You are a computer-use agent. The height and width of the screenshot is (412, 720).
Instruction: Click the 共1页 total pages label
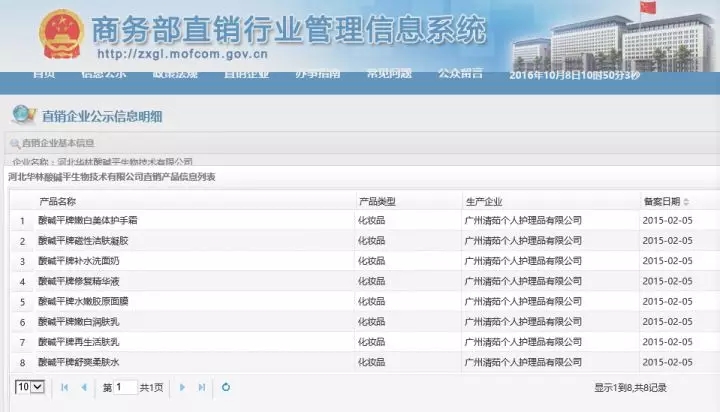pos(152,388)
